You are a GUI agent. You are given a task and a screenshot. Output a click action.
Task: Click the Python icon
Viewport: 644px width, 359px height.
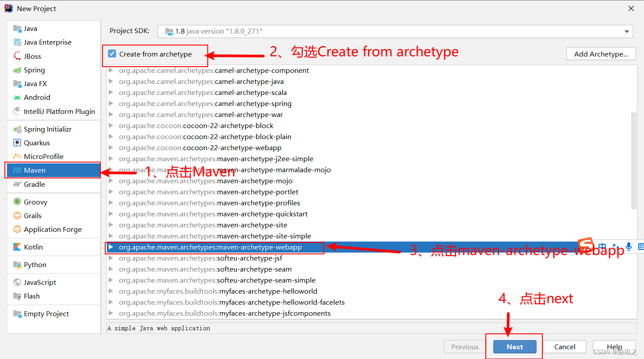pos(17,265)
